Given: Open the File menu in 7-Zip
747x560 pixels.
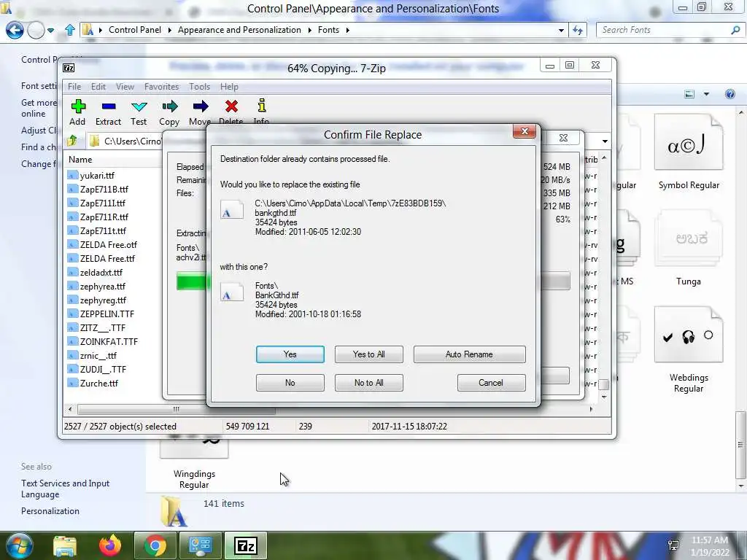Looking at the screenshot, I should [x=74, y=87].
